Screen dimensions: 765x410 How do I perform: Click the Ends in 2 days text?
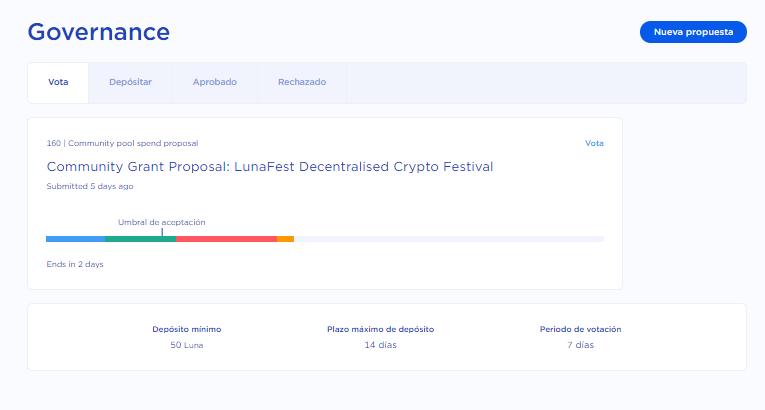click(74, 264)
